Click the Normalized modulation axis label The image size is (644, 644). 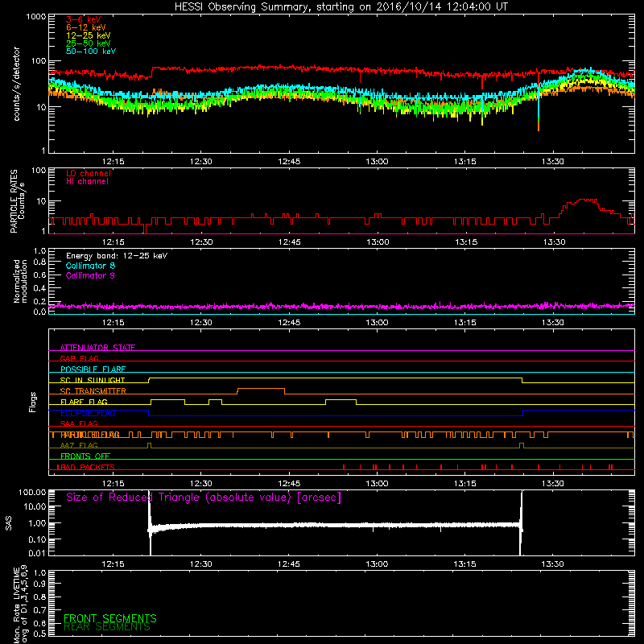(x=20, y=281)
